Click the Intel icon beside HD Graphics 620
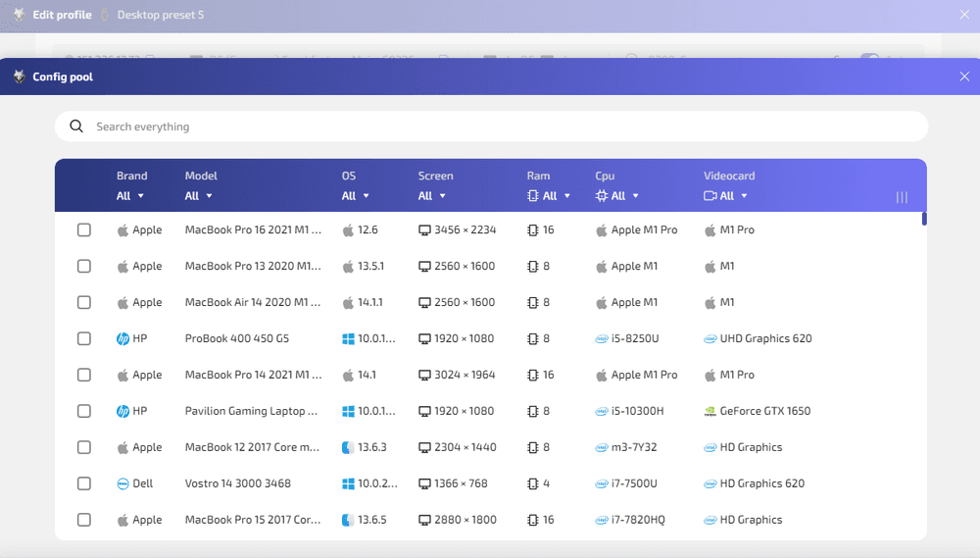Image resolution: width=980 pixels, height=558 pixels. coord(710,484)
